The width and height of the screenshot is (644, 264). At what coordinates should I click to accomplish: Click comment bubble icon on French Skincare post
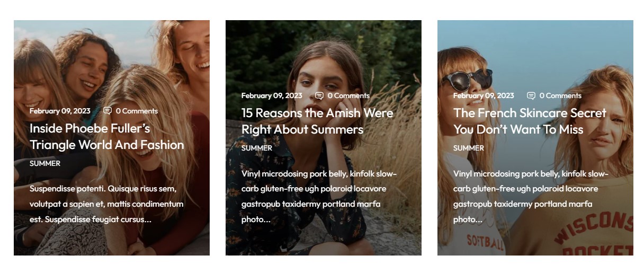[x=531, y=95]
